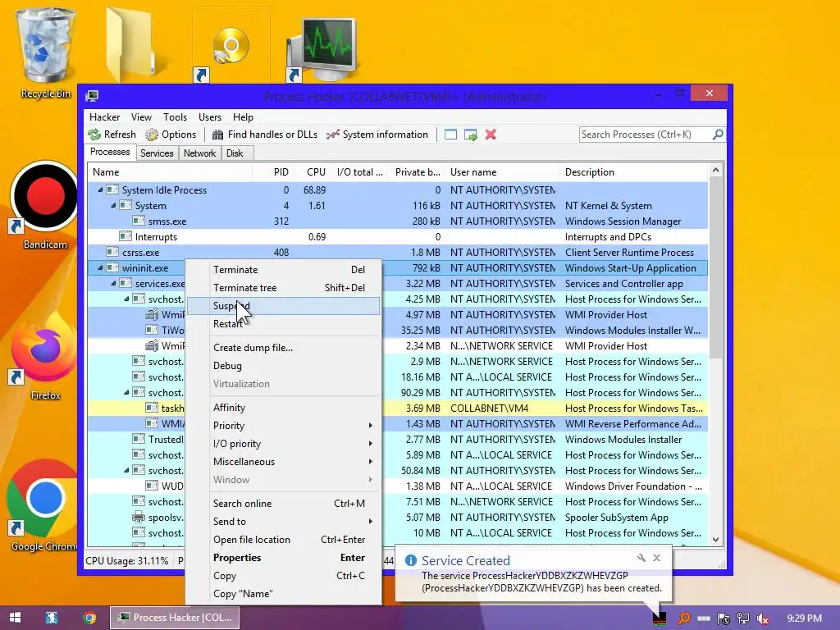
Task: Sort by the Description column header
Action: 634,172
